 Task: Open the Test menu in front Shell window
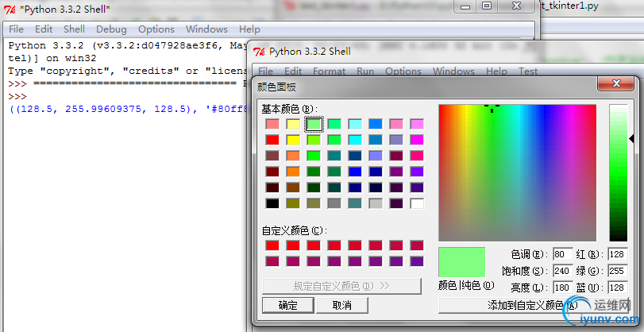point(528,71)
